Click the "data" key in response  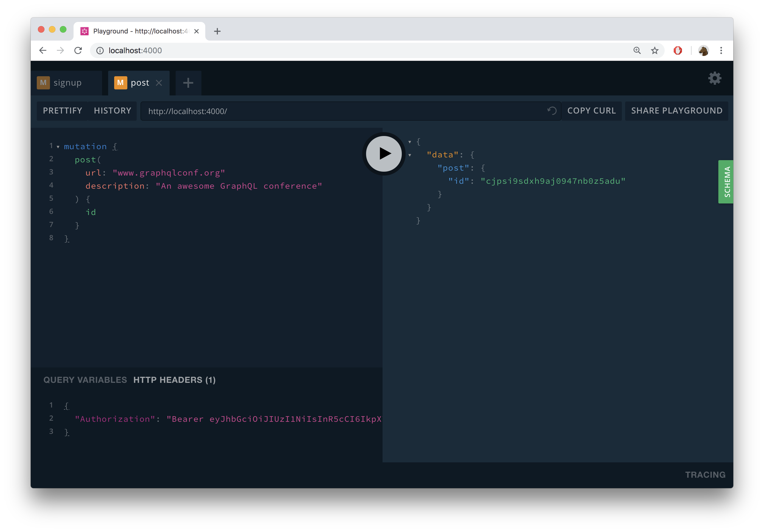(x=442, y=155)
